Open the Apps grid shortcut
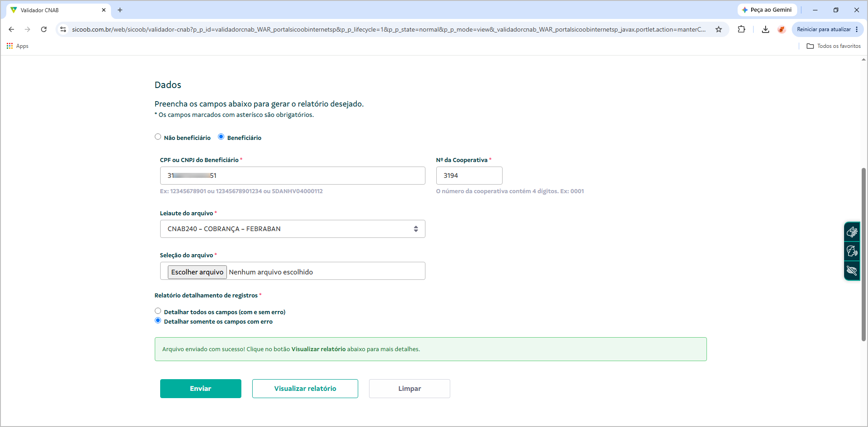The width and height of the screenshot is (868, 427). (x=18, y=46)
